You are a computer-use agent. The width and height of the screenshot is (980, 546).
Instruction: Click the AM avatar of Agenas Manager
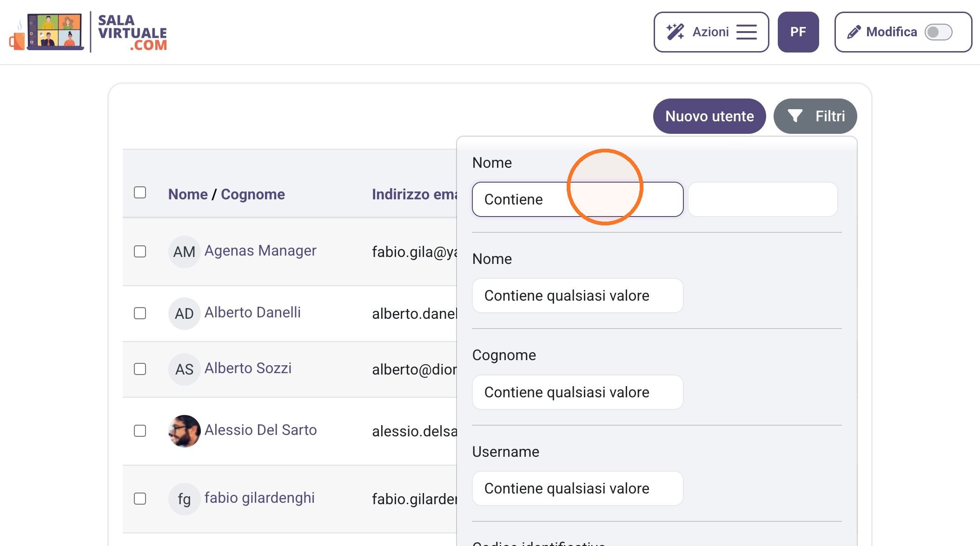point(184,252)
